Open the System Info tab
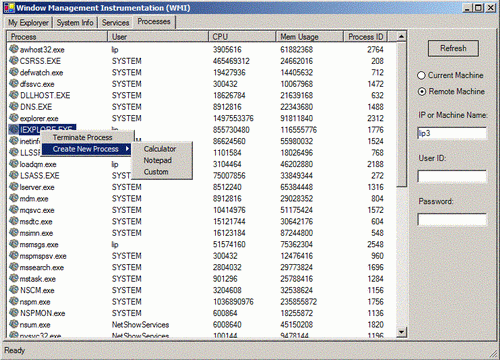Image resolution: width=500 pixels, height=360 pixels. 75,23
